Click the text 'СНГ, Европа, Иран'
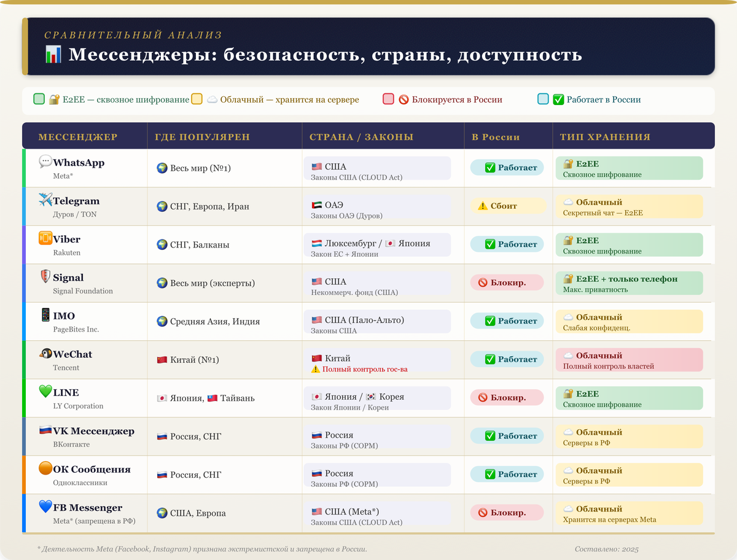 point(209,207)
